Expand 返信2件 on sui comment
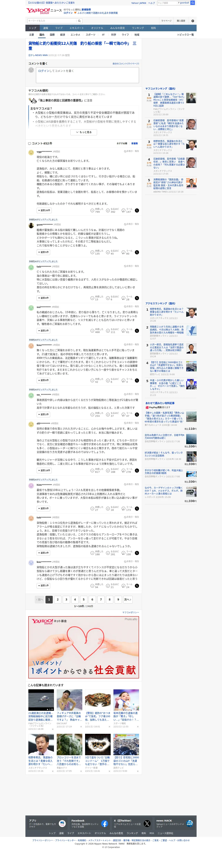Image resolution: width=222 pixels, height=868 pixels. [44, 331]
